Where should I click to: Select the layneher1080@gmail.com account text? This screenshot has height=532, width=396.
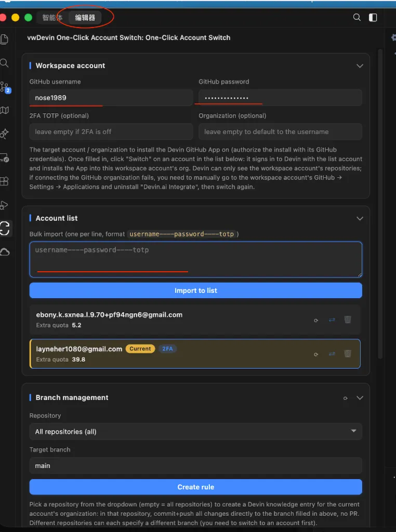[79, 349]
